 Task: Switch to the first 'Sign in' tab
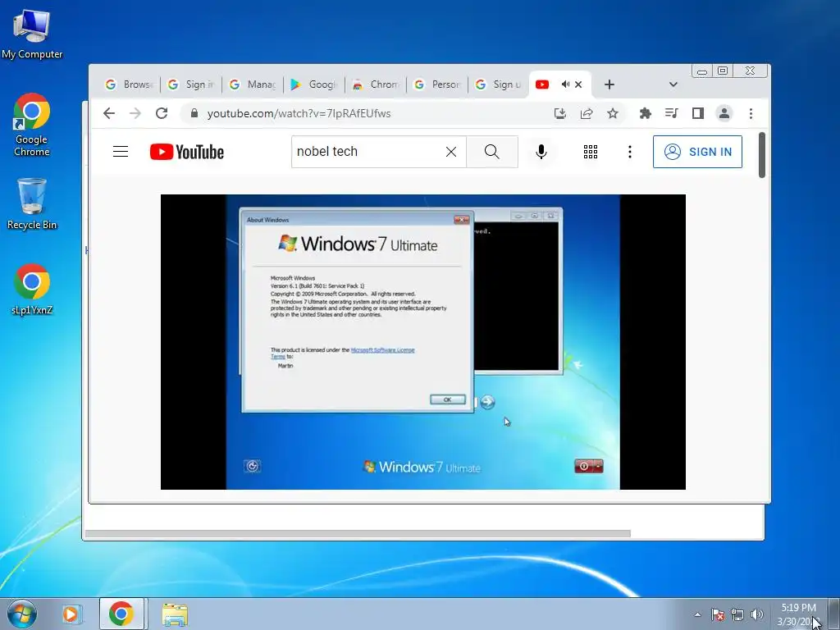click(x=190, y=84)
